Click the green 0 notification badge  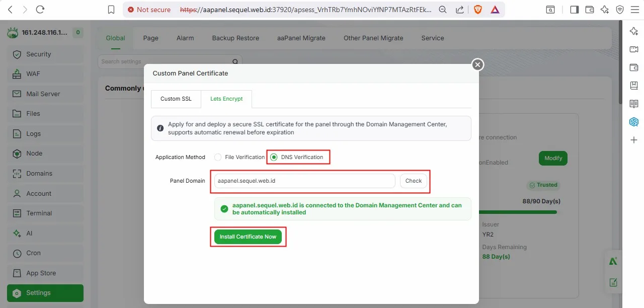[77, 33]
